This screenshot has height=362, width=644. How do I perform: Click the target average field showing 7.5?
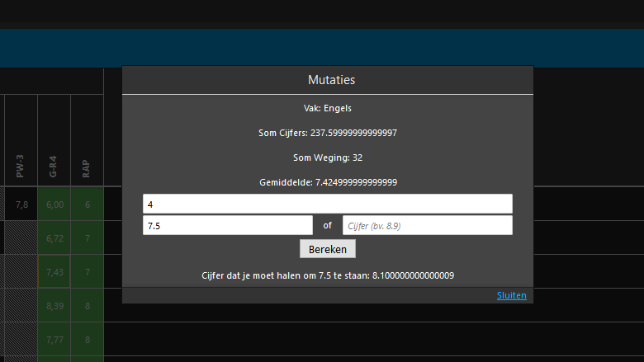pyautogui.click(x=227, y=225)
